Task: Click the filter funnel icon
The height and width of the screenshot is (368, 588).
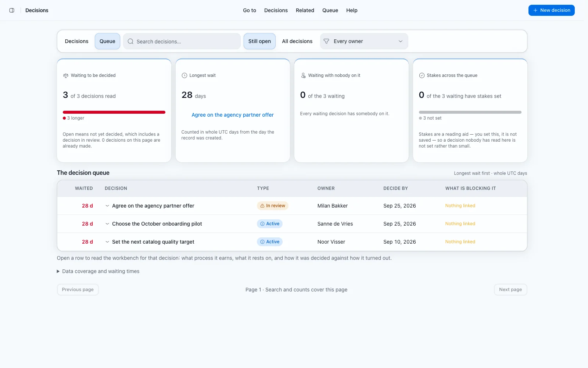Action: coord(326,41)
